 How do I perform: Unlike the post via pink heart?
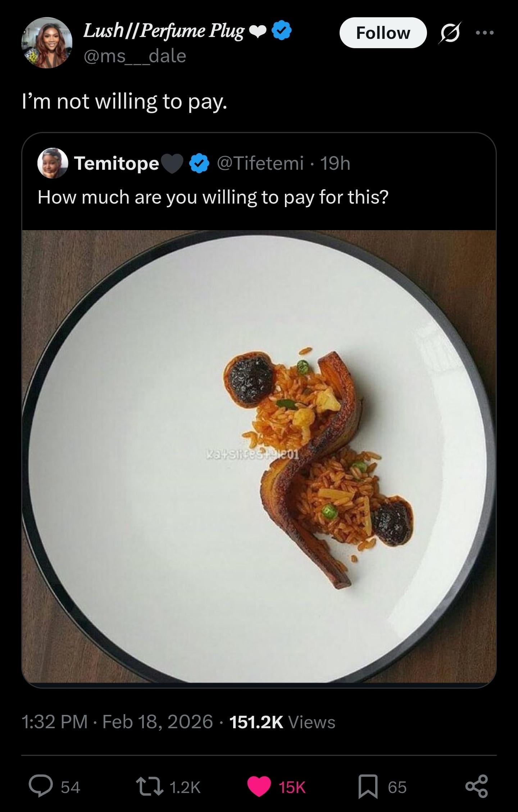(x=259, y=787)
